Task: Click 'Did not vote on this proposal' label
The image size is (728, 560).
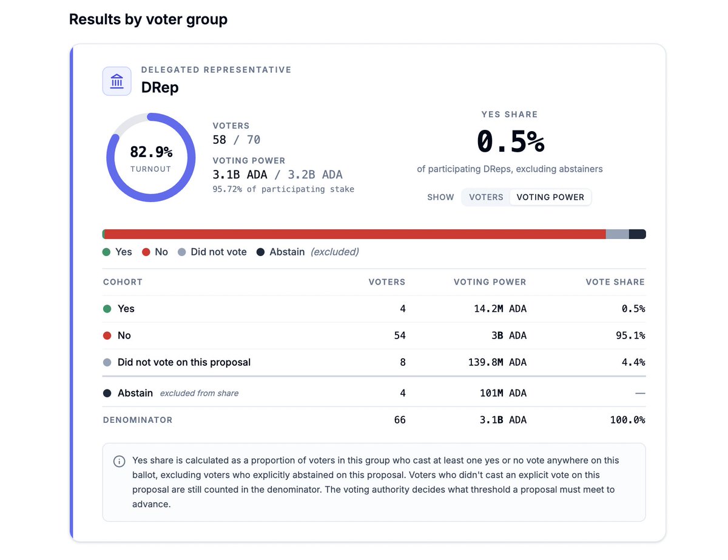Action: point(184,362)
